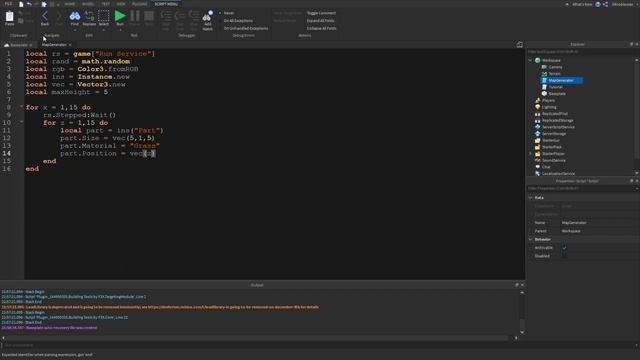Click the Pause playback icon
This screenshot has width=640, height=360.
click(135, 16)
